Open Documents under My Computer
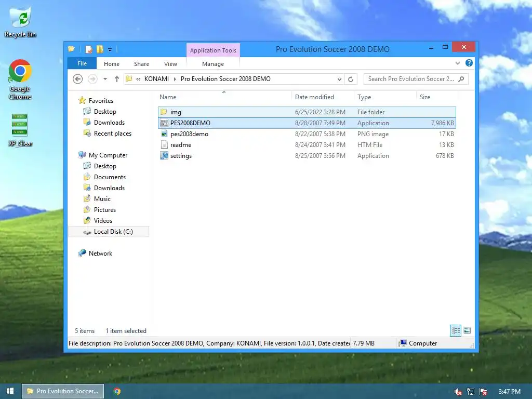The width and height of the screenshot is (532, 399). click(110, 177)
